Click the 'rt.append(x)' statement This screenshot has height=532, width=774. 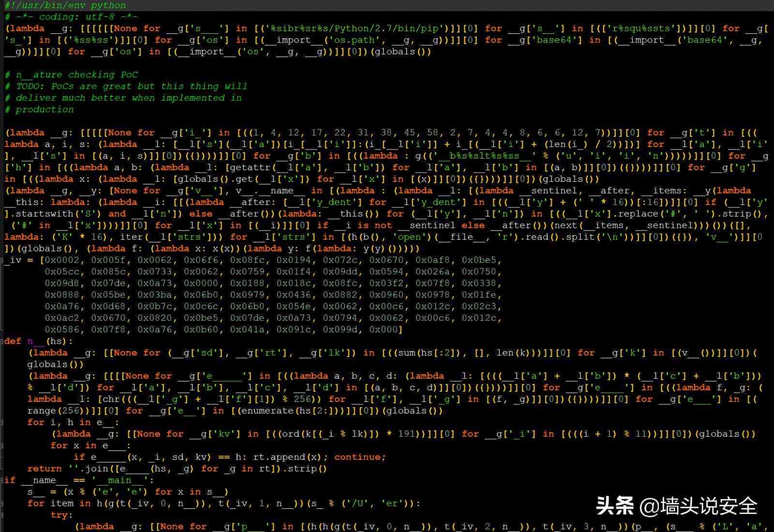(x=288, y=458)
